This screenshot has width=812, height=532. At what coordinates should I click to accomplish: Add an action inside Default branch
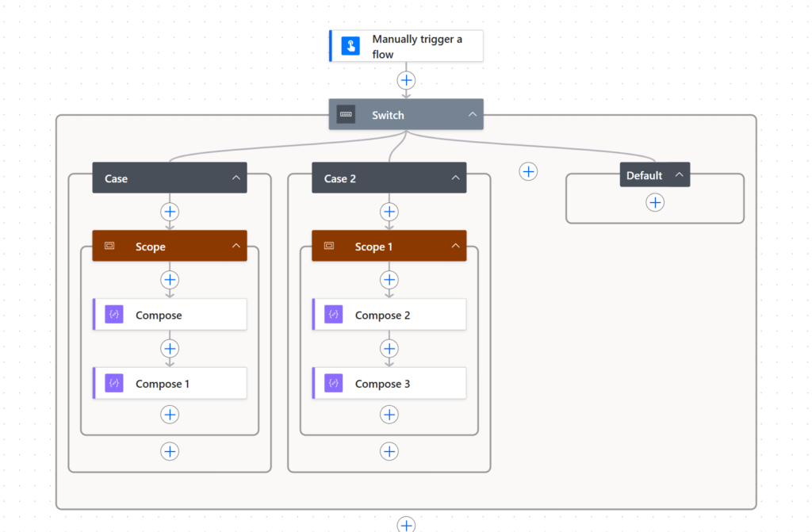655,202
